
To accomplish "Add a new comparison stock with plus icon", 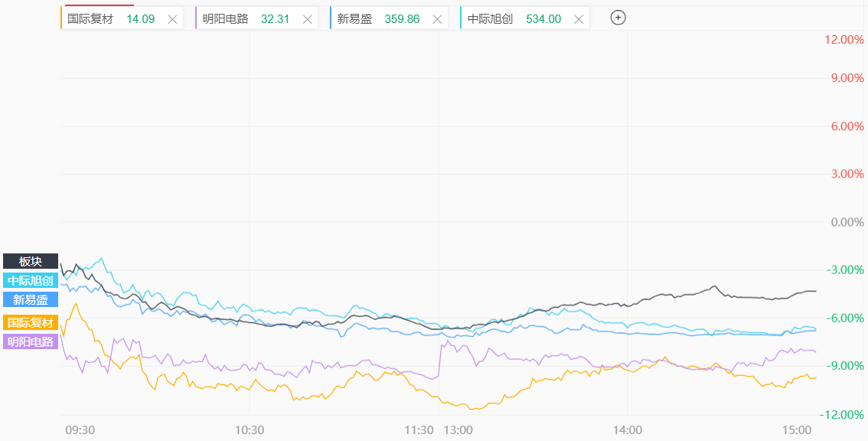I will [x=618, y=18].
